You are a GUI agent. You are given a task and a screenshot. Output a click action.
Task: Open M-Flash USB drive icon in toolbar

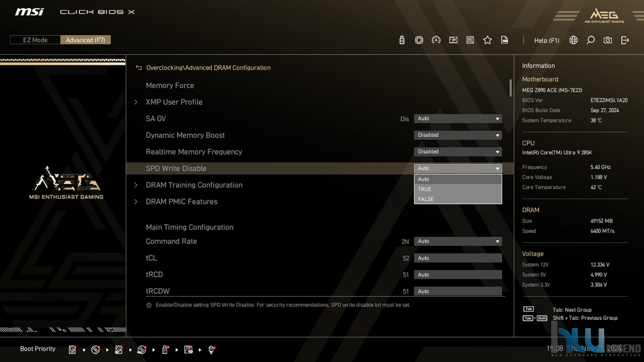pos(402,40)
